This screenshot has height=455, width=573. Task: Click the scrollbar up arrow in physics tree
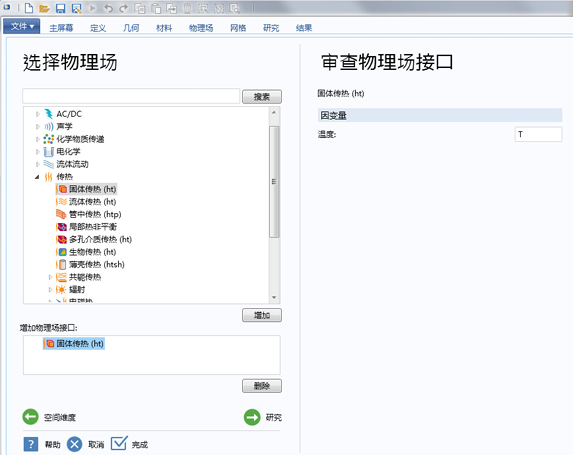274,113
